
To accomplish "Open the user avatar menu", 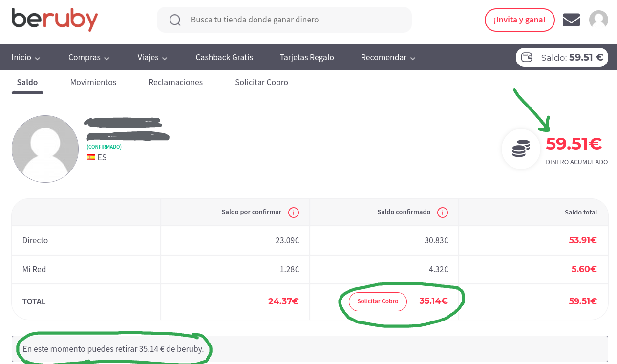I will (x=598, y=20).
